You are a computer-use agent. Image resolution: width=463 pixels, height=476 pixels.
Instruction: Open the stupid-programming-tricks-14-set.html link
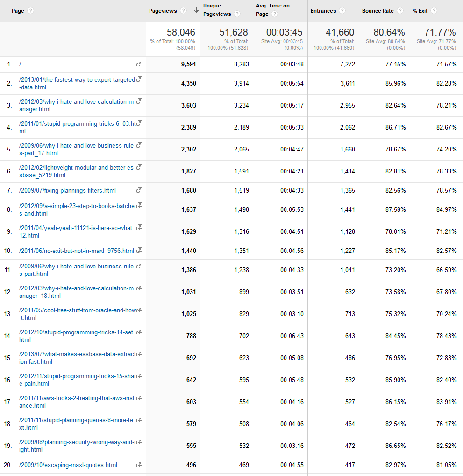pos(77,336)
